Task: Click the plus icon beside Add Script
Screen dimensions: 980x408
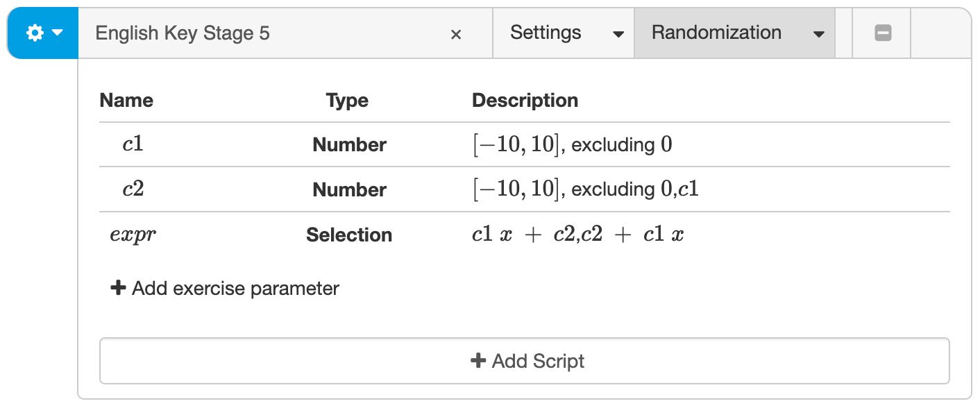Action: 478,360
